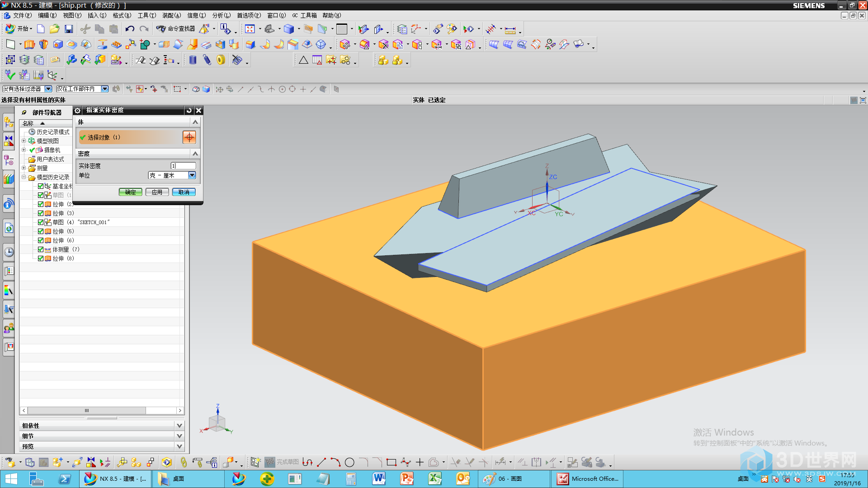Click the Line sketch tool icon
This screenshot has width=868, height=488.
(321, 462)
